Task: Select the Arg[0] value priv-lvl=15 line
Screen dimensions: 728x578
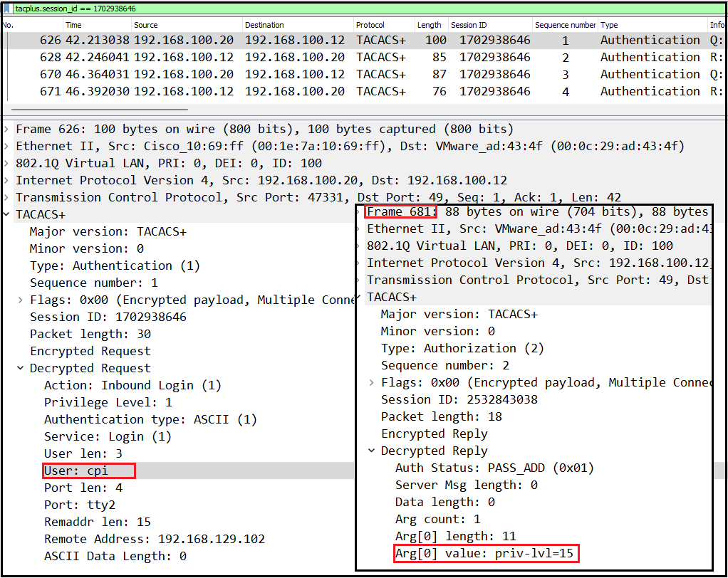Action: point(487,553)
